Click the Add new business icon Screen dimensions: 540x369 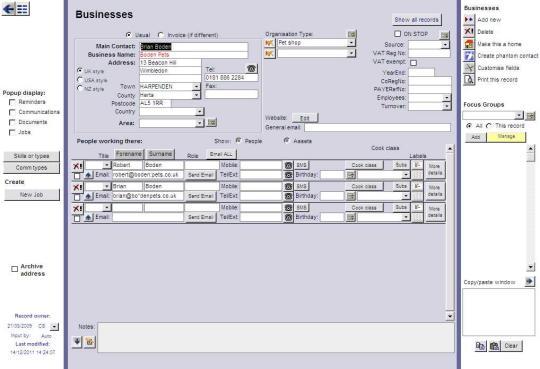point(469,20)
